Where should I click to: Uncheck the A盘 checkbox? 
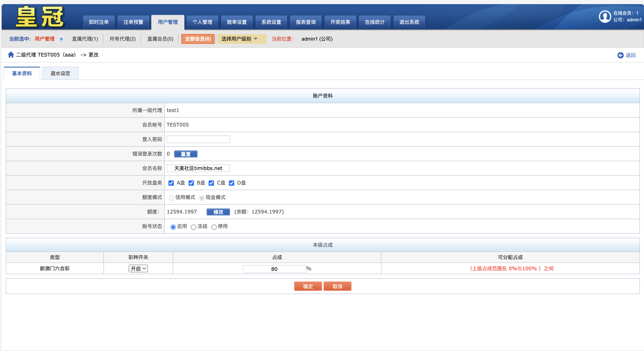[171, 183]
